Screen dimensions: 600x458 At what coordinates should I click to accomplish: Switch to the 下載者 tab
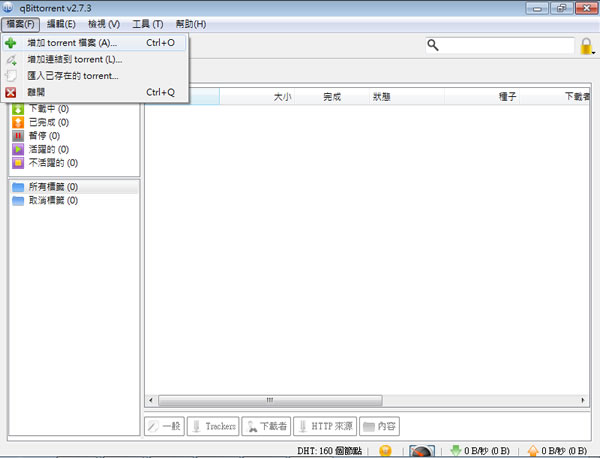(x=266, y=426)
